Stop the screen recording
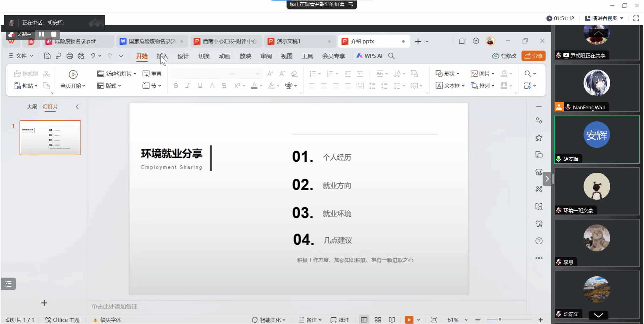 [54, 34]
